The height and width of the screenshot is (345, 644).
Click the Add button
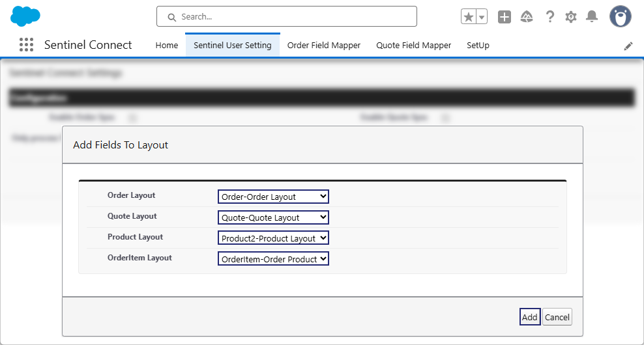click(x=529, y=317)
